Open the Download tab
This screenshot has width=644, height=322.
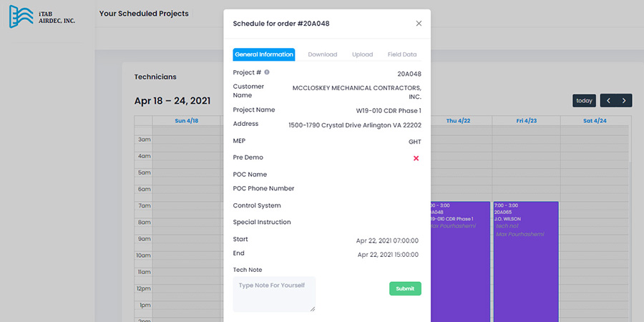tap(322, 54)
